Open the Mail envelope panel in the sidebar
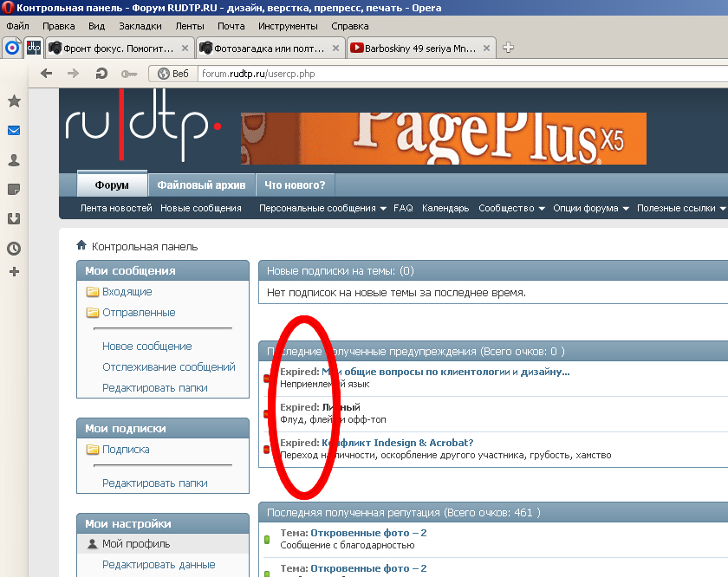Viewport: 728px width, 577px height. pyautogui.click(x=14, y=131)
